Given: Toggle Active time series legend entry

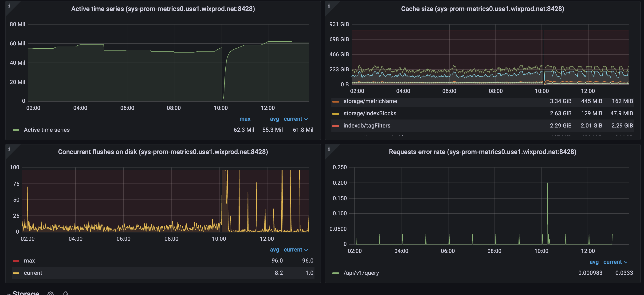Looking at the screenshot, I should tap(47, 130).
